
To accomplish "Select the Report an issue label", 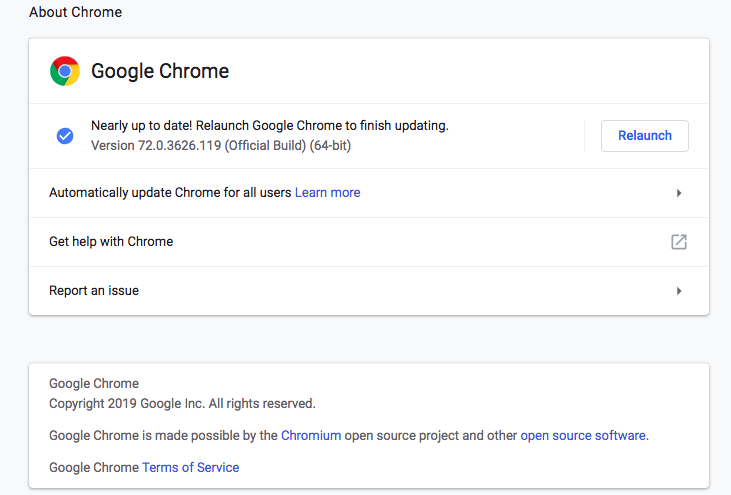I will [x=94, y=290].
